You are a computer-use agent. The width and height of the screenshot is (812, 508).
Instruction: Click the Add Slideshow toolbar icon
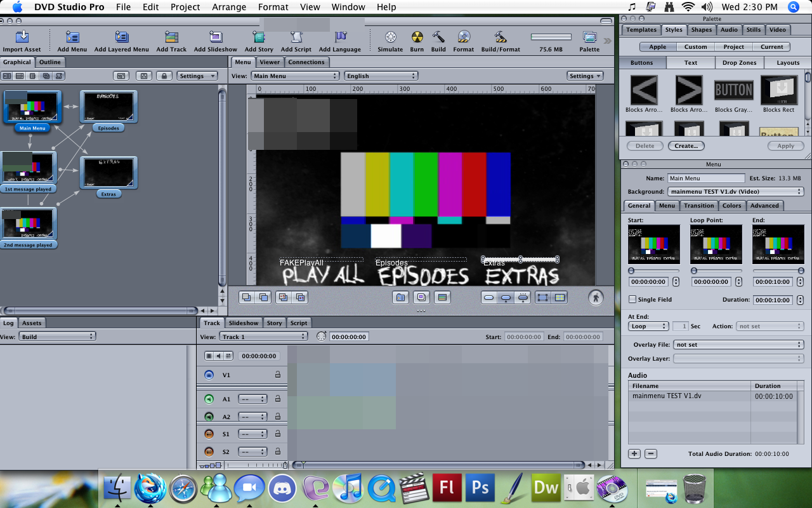216,37
